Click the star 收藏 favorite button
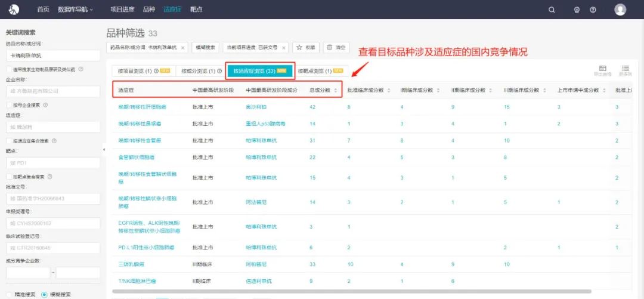The height and width of the screenshot is (299, 644). (x=306, y=47)
